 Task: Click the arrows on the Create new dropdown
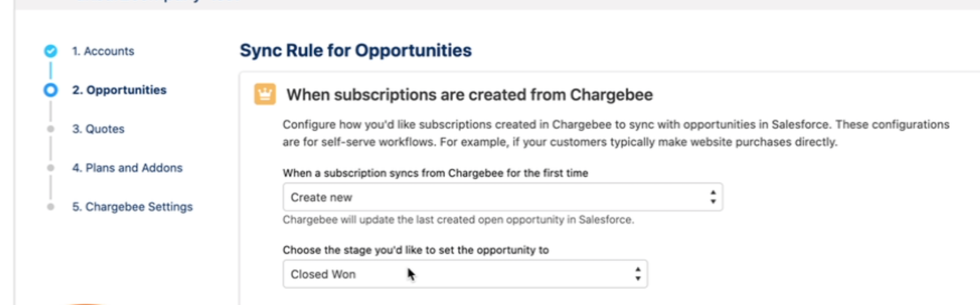point(713,197)
